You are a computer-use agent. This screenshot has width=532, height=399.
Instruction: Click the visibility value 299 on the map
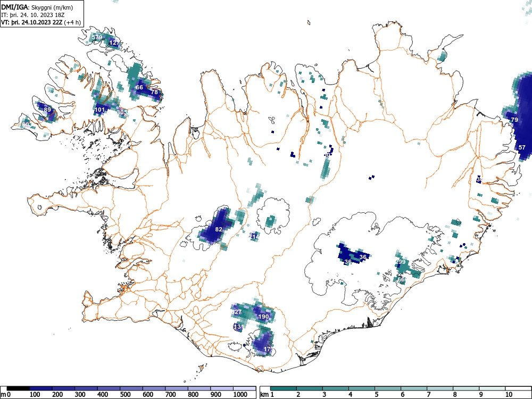pos(401,262)
